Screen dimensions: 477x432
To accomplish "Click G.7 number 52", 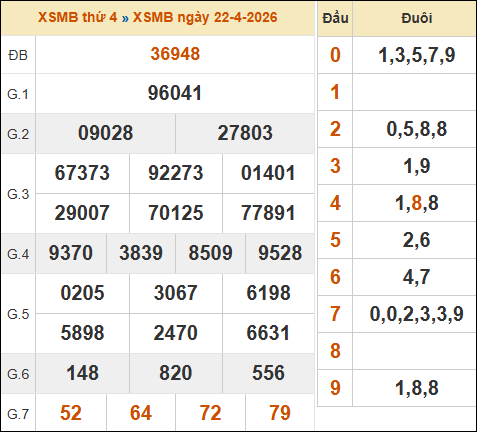I will (x=71, y=413).
